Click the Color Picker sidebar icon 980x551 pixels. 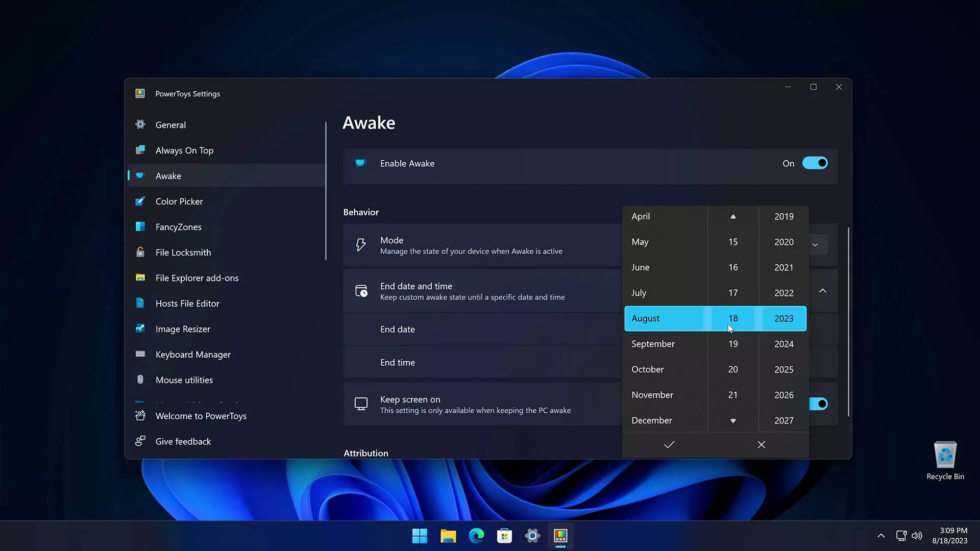(x=140, y=201)
